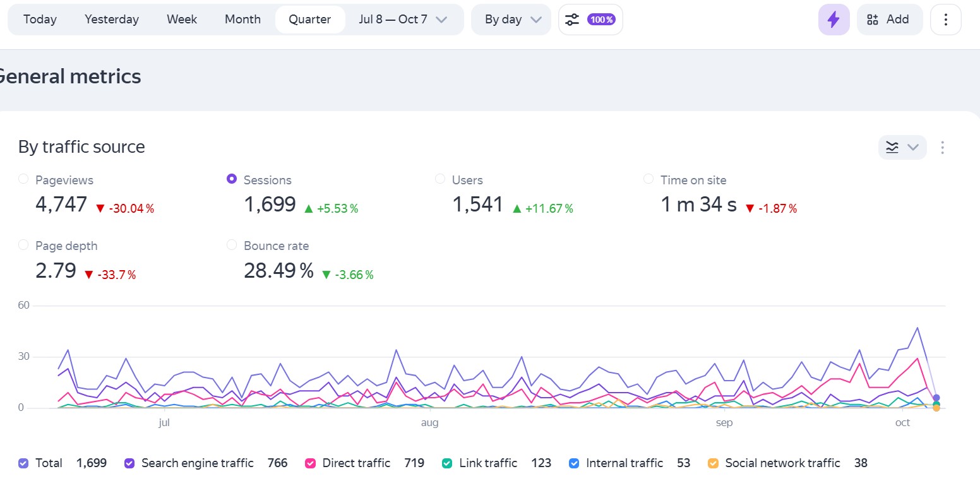Switch to the Yesterday period tab
The width and height of the screenshot is (980, 493).
coord(112,20)
